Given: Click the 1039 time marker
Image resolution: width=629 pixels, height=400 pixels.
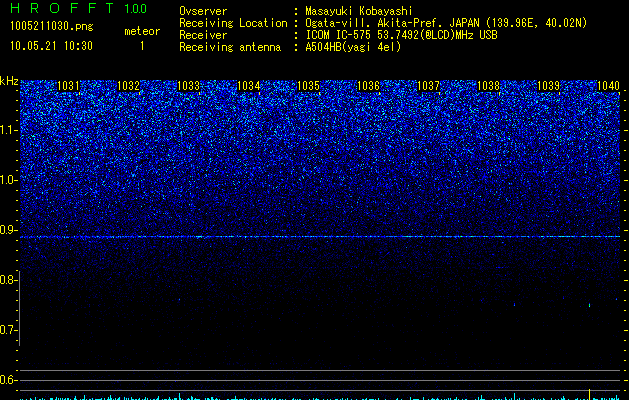Looking at the screenshot, I should pos(548,86).
